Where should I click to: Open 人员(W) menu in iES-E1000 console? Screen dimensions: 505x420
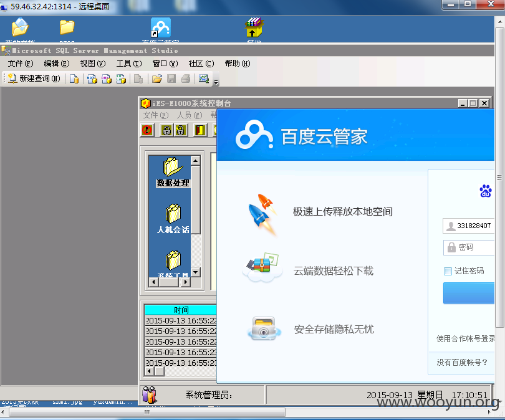(190, 115)
